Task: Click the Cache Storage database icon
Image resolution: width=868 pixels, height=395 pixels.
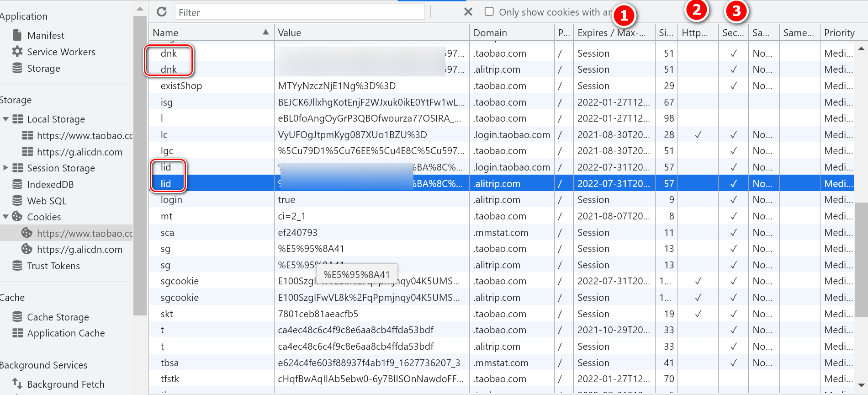Action: point(17,316)
